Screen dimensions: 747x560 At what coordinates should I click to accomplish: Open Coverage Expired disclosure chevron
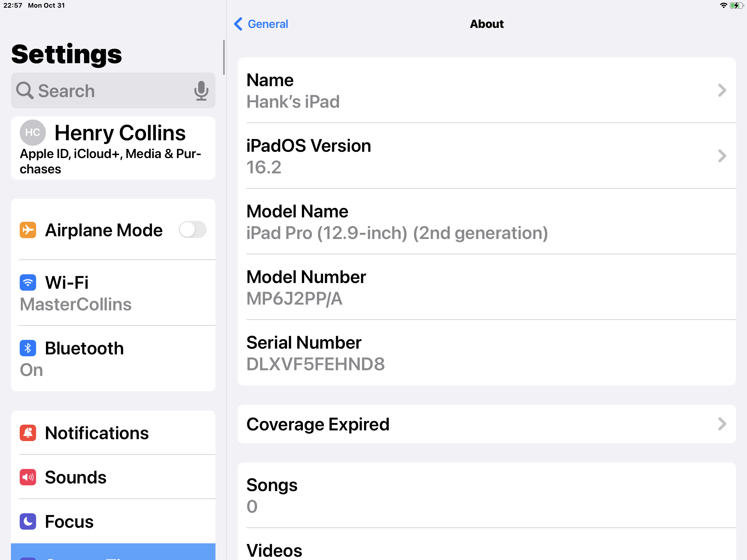coord(722,424)
